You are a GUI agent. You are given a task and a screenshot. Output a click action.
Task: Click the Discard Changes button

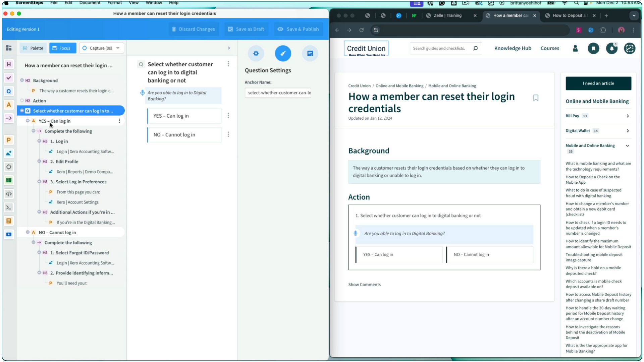(x=194, y=29)
